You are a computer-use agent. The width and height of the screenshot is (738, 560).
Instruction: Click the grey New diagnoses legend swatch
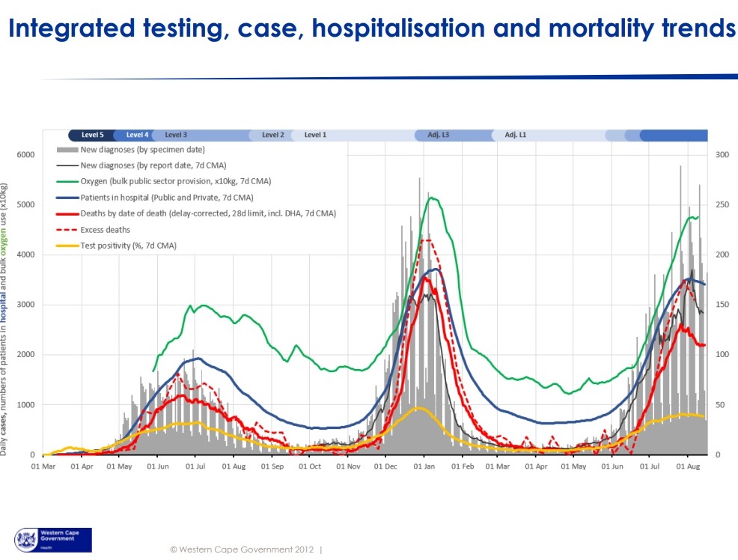pos(67,150)
